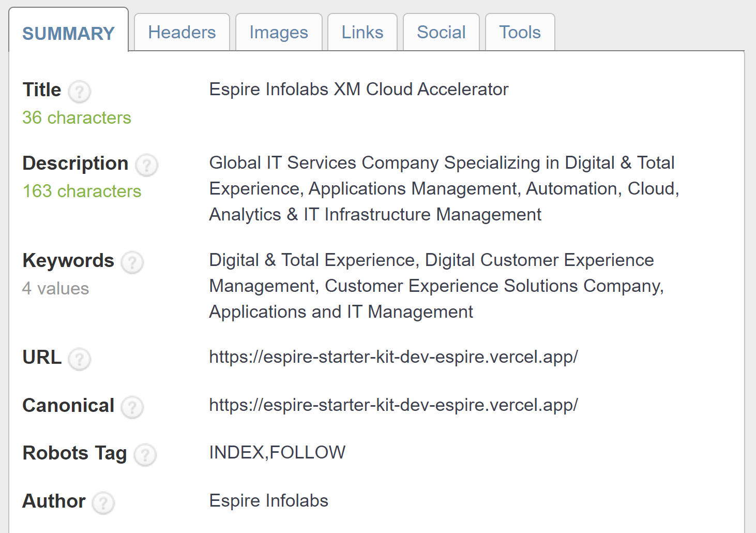Click the Robots Tag field label

[75, 453]
